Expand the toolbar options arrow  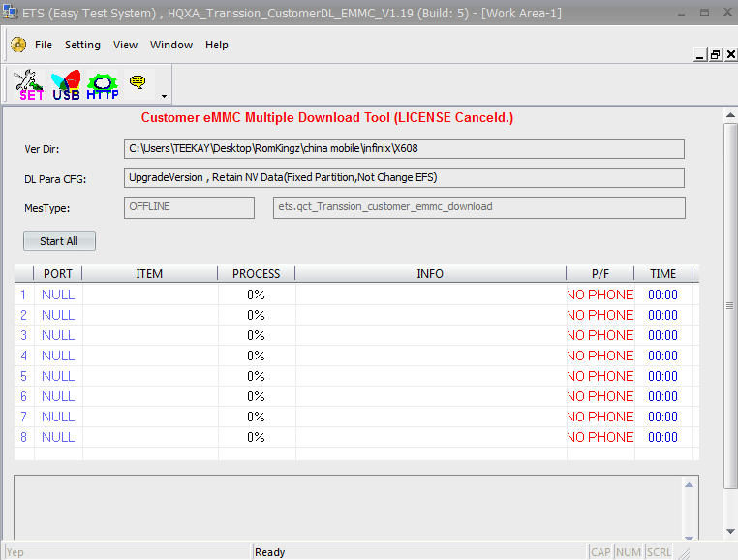[x=164, y=96]
